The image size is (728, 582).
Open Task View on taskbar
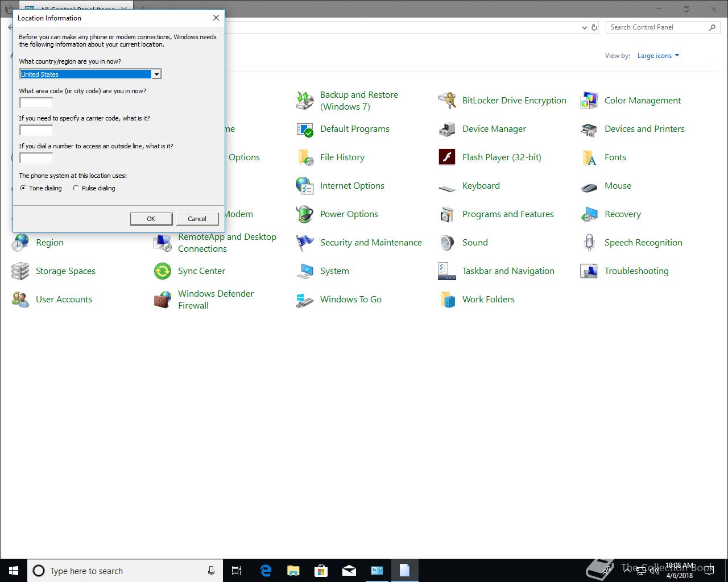pos(237,571)
